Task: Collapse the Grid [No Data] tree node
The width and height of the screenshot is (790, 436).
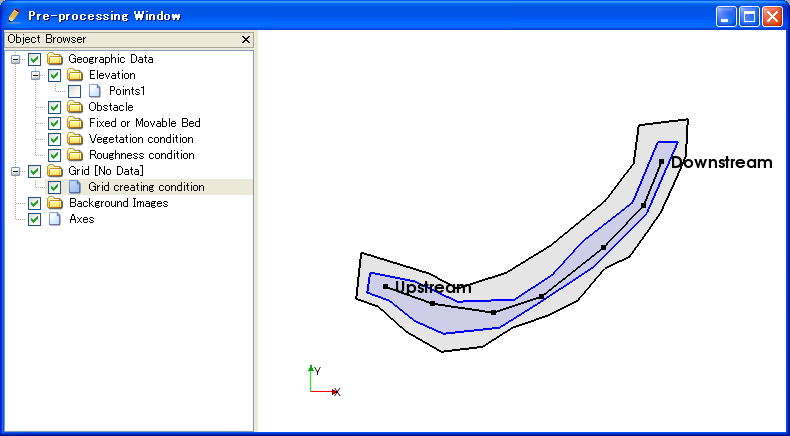Action: [x=16, y=171]
